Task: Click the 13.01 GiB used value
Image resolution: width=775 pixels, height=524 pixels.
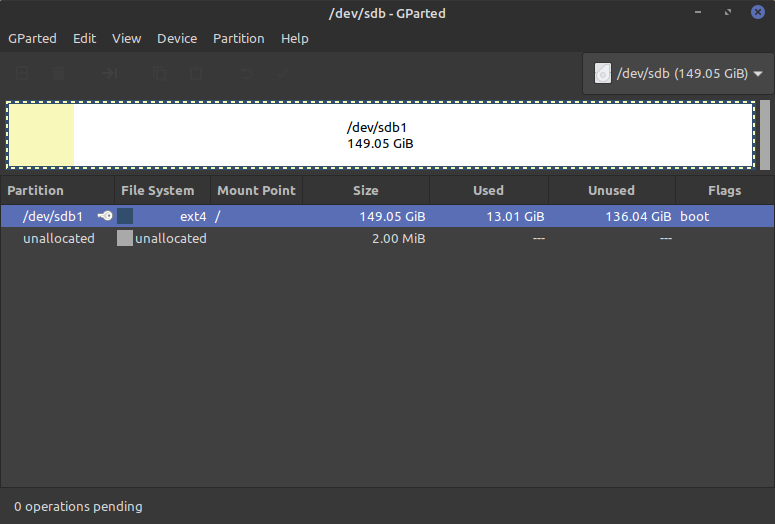Action: tap(515, 217)
